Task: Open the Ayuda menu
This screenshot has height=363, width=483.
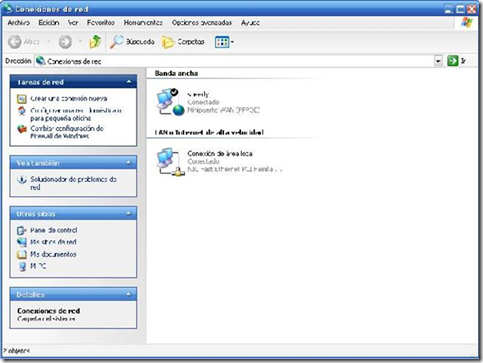Action: 250,23
